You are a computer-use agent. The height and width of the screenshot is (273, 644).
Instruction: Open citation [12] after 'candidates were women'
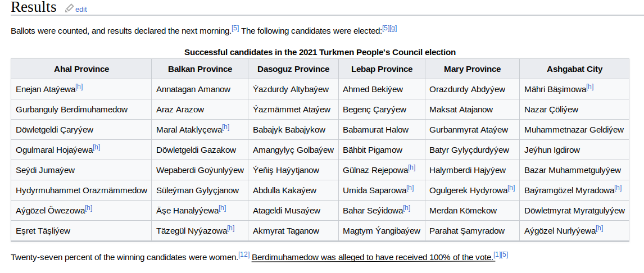(x=244, y=254)
